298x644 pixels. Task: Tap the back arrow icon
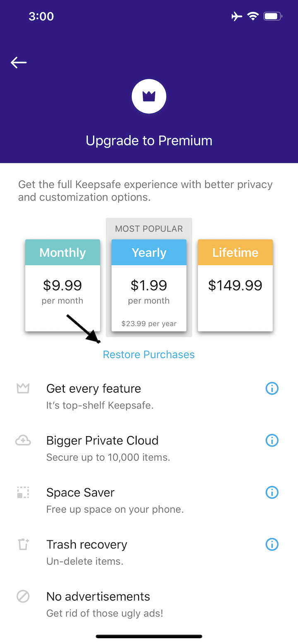pos(19,62)
